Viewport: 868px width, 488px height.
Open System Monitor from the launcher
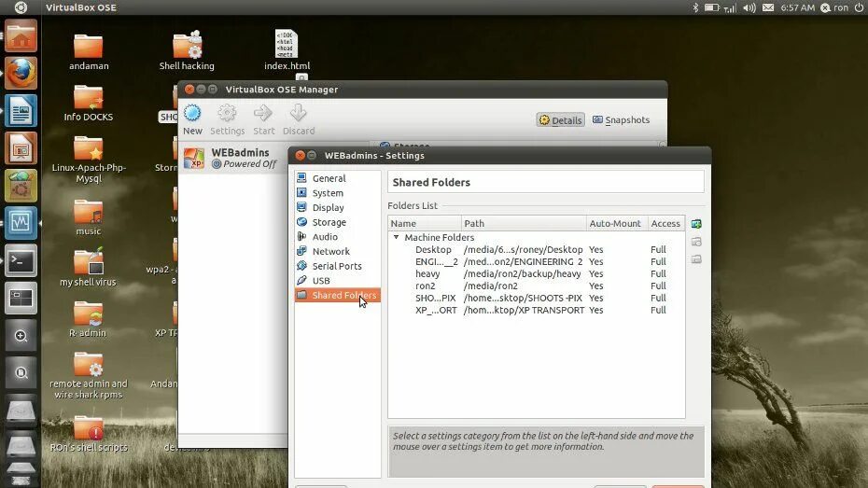point(21,223)
